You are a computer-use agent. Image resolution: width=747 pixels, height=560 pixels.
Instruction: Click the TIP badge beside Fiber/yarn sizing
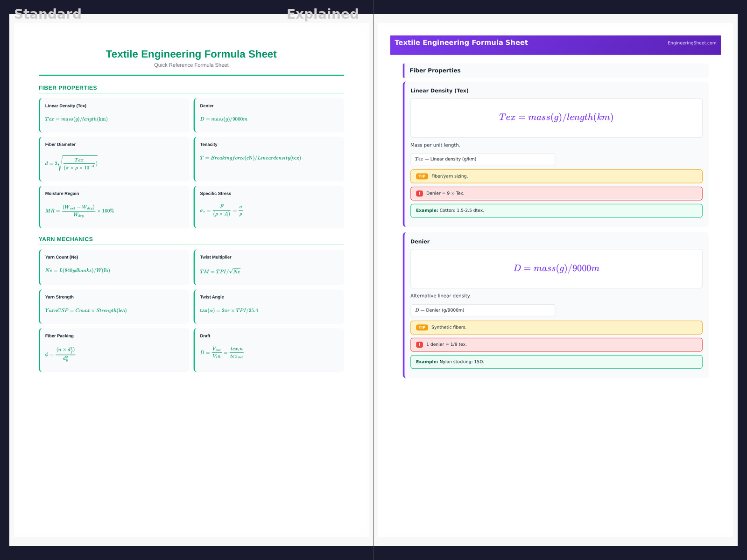422,176
